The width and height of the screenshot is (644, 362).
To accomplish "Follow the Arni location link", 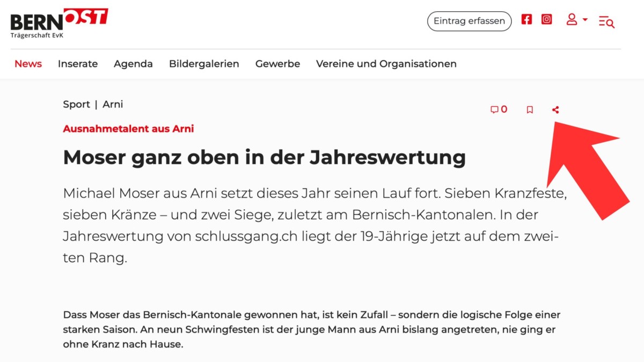I will (x=113, y=105).
